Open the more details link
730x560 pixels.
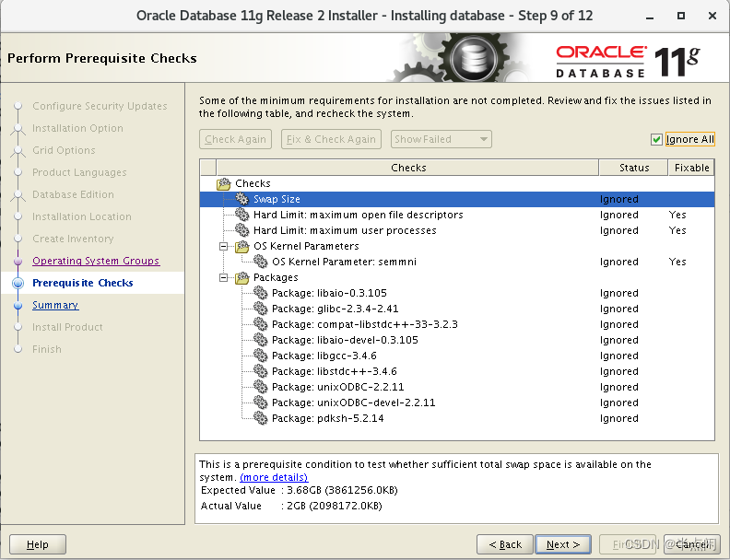(x=274, y=477)
